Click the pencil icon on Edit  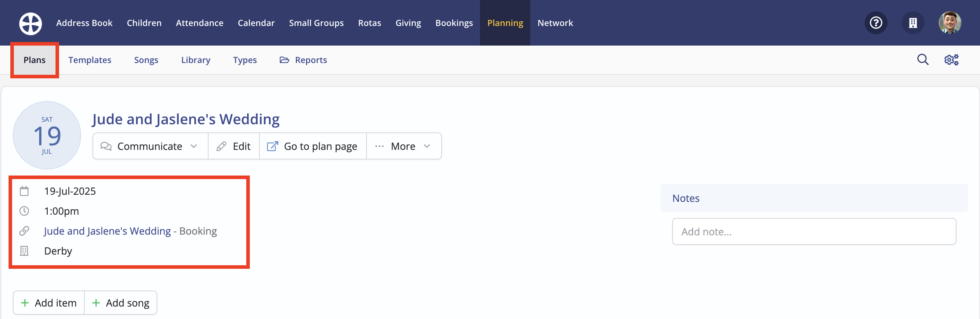(221, 146)
